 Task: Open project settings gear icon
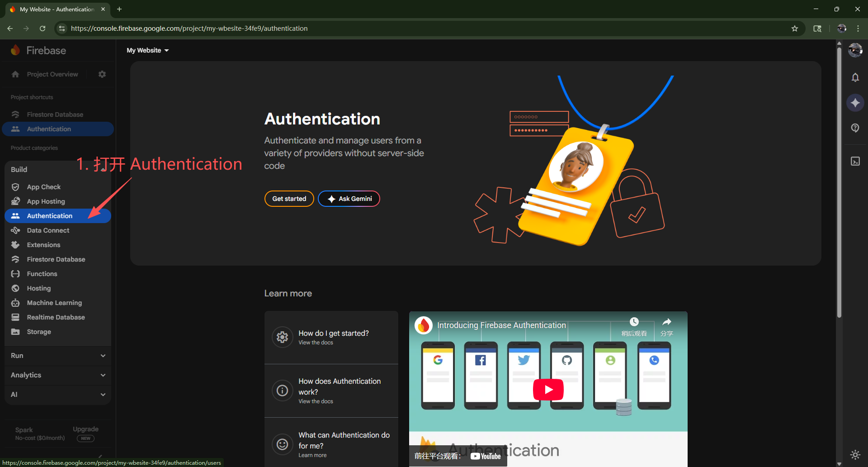click(102, 74)
